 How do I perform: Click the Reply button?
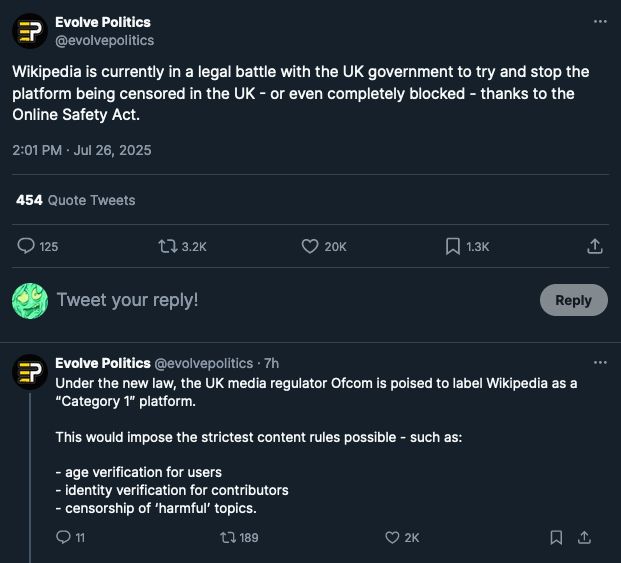pos(573,300)
